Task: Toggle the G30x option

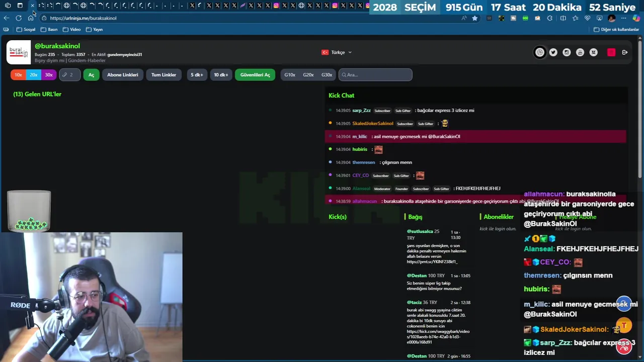Action: tap(327, 75)
